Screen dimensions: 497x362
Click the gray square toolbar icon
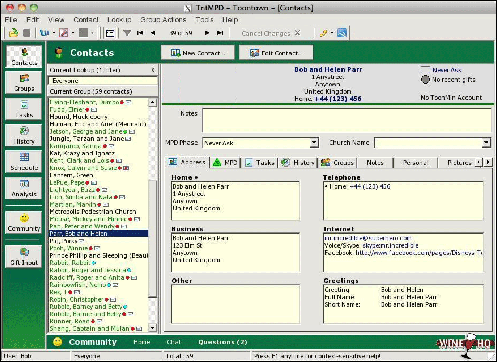(x=83, y=33)
